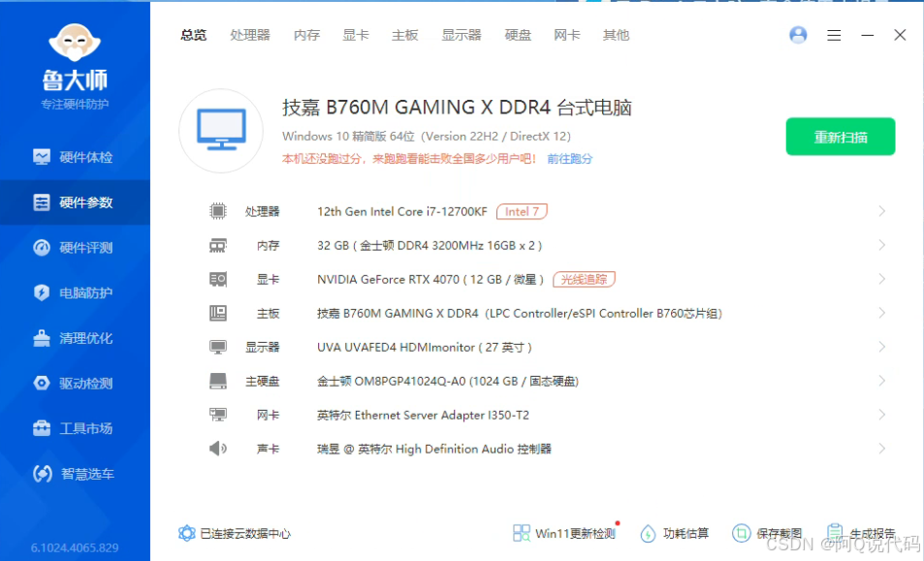The image size is (924, 561).
Task: Open the user account avatar
Action: (x=798, y=35)
